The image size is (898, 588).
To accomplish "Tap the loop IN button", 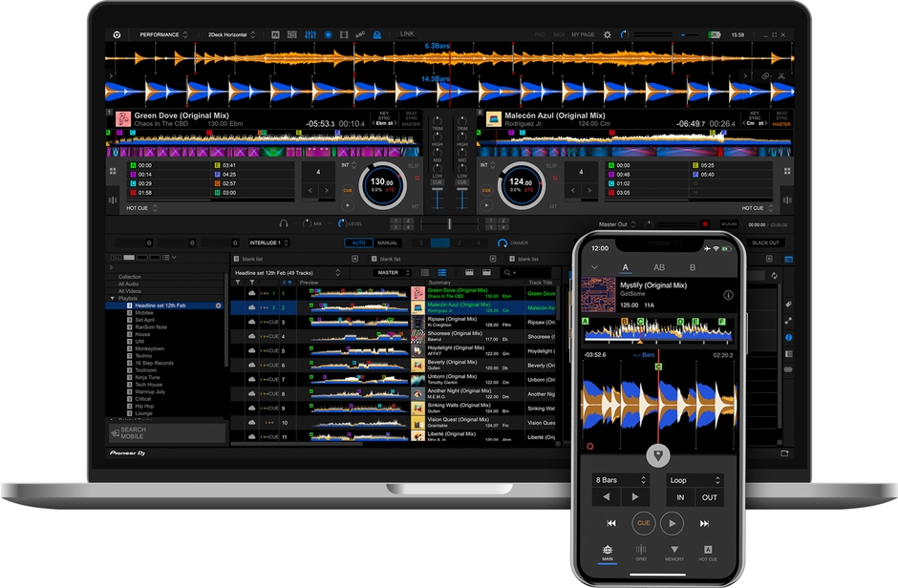I will [x=680, y=497].
